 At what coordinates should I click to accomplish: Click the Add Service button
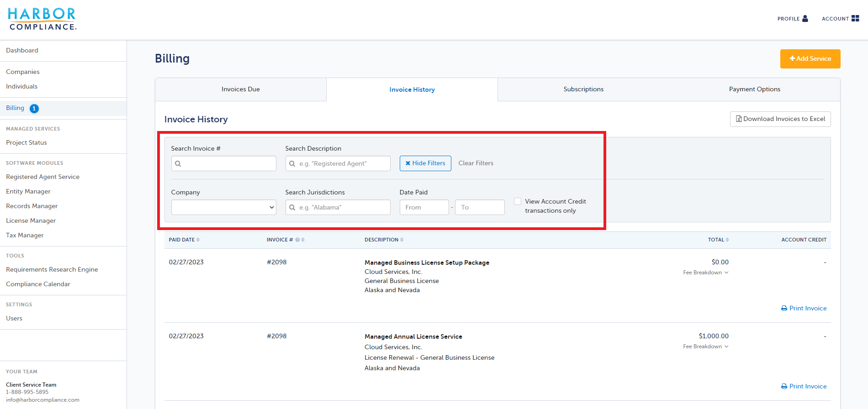[x=810, y=59]
